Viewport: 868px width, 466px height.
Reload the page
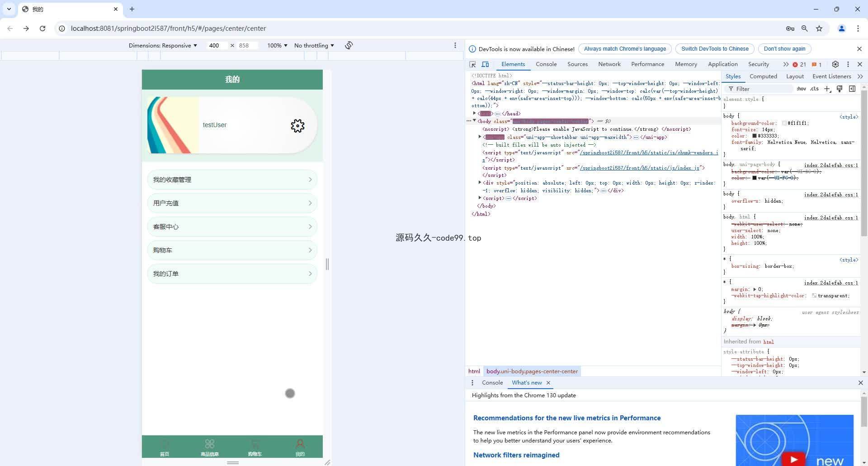tap(42, 29)
